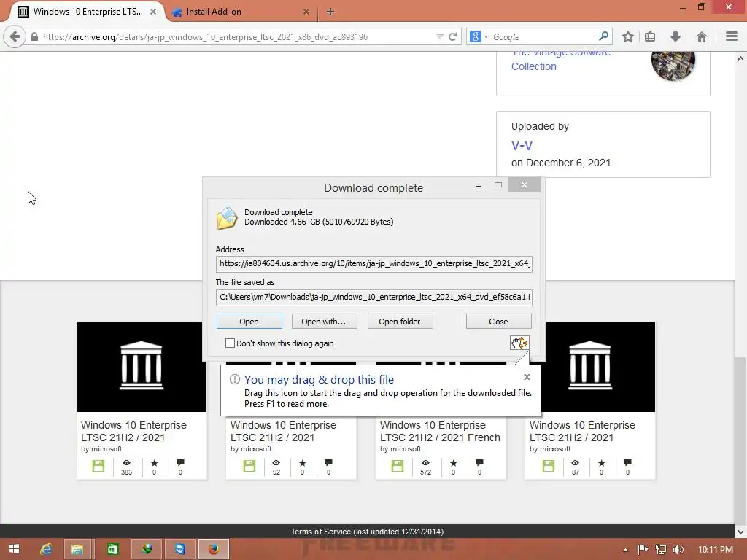Go to home page icon
Viewport: 747px width, 560px height.
point(701,36)
